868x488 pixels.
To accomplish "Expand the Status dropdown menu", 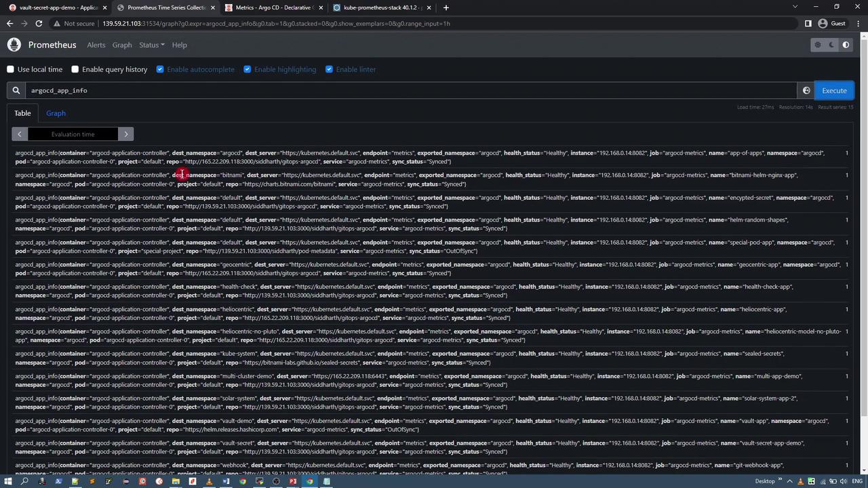I will pyautogui.click(x=151, y=45).
